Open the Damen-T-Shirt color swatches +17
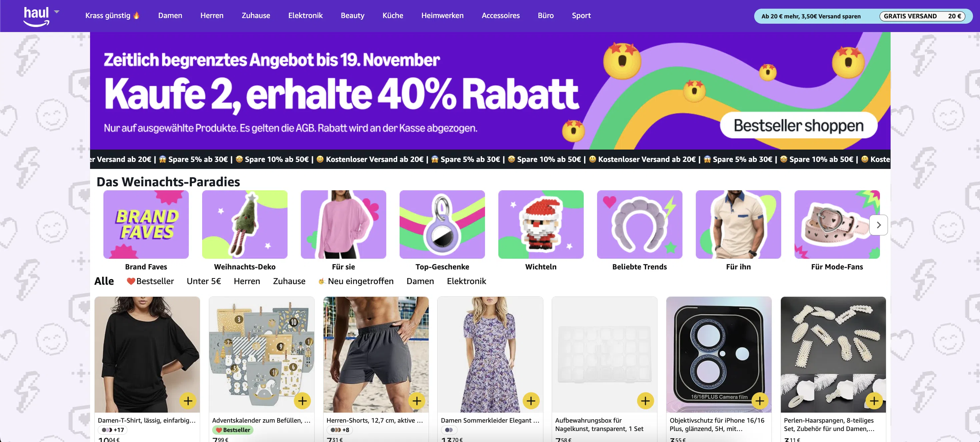Screen dimensions: 980x442 [x=113, y=430]
